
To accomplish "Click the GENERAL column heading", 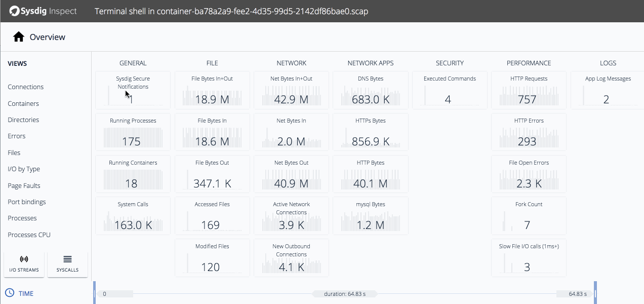I will coord(133,63).
